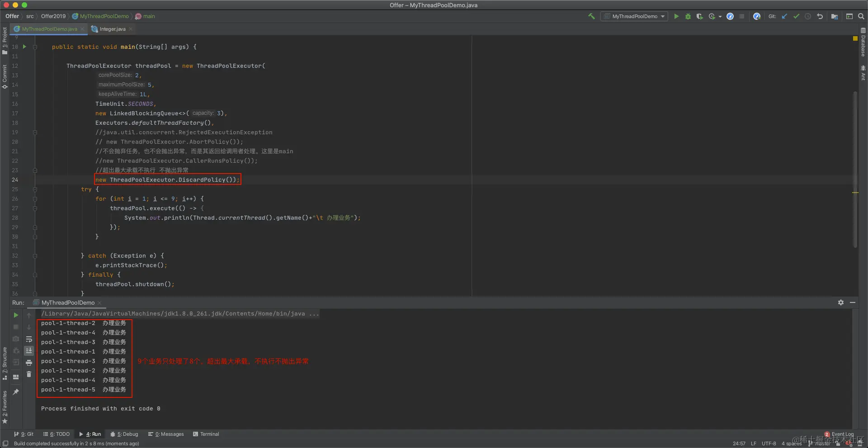Open the Run panel settings gear
Screen dimensions: 868x448
(841, 302)
